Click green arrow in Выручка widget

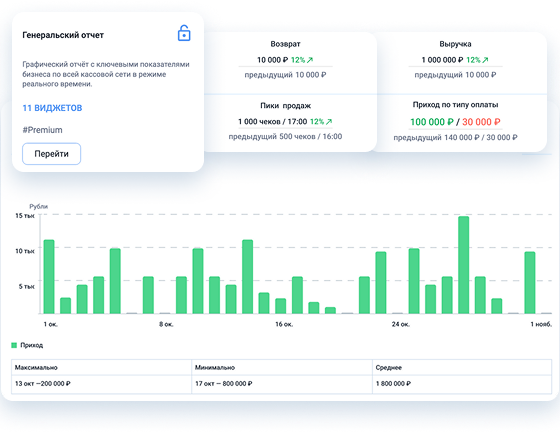point(485,60)
